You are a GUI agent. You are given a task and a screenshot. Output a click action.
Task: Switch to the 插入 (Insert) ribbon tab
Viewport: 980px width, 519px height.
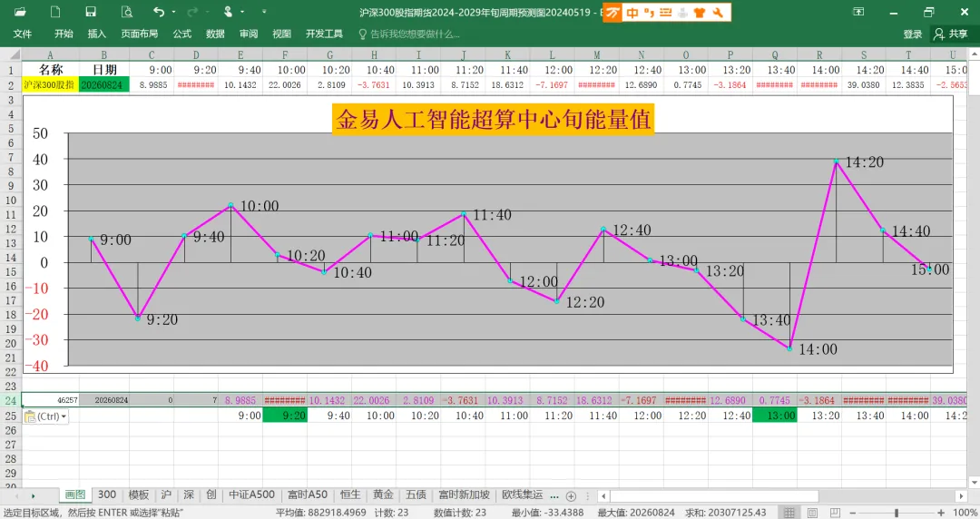point(97,34)
